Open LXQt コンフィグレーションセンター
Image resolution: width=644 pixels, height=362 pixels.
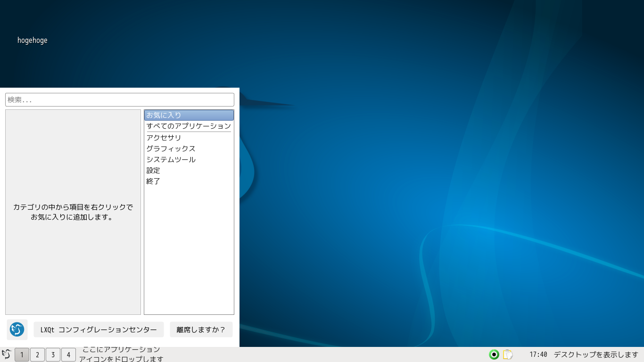(99, 329)
